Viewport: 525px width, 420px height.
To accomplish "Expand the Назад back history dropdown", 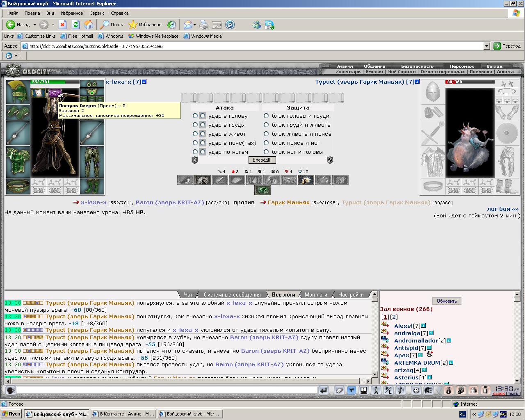I will click(34, 25).
